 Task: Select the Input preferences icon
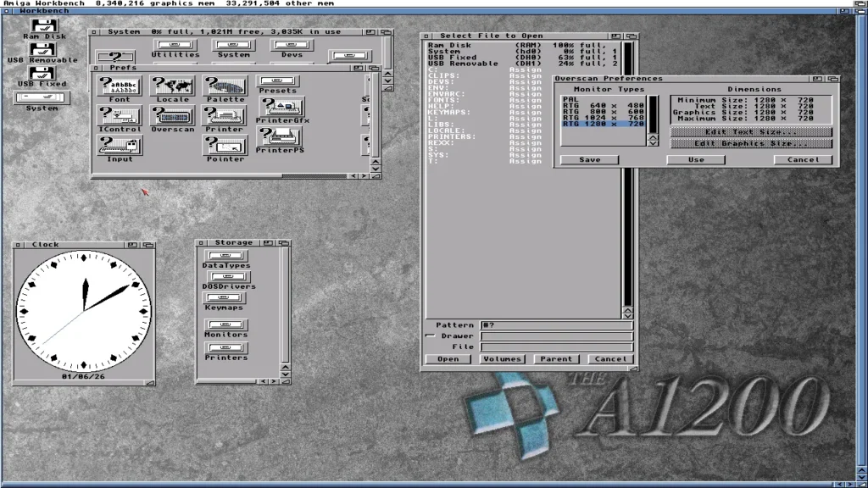click(120, 149)
